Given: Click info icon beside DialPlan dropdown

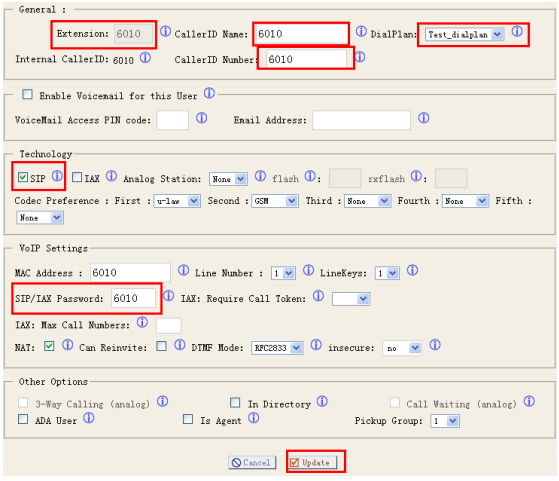Looking at the screenshot, I should click(517, 31).
